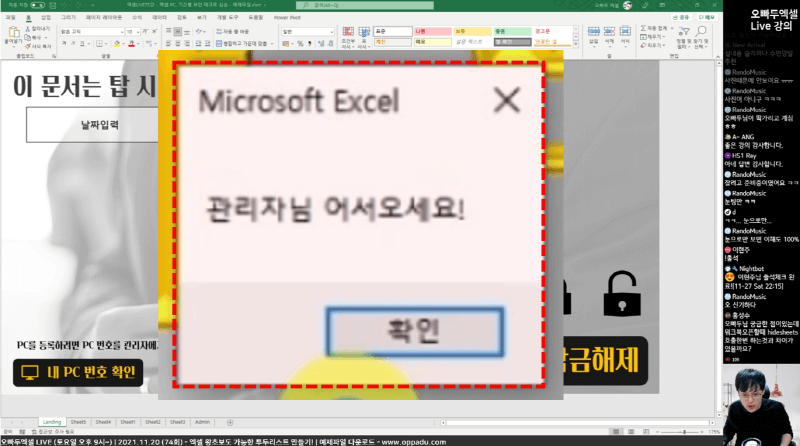Screen dimensions: 800x446
Task: Click the Undo arrow in the title bar
Action: click(65, 5)
